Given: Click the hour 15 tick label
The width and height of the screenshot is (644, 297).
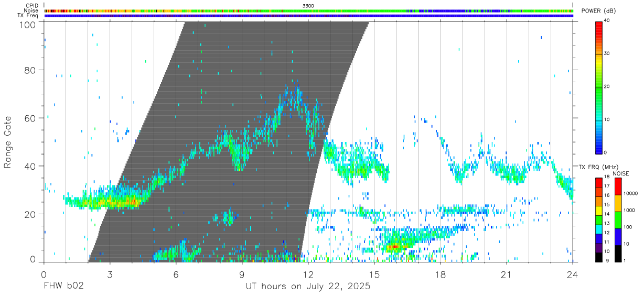Looking at the screenshot, I should (x=374, y=274).
